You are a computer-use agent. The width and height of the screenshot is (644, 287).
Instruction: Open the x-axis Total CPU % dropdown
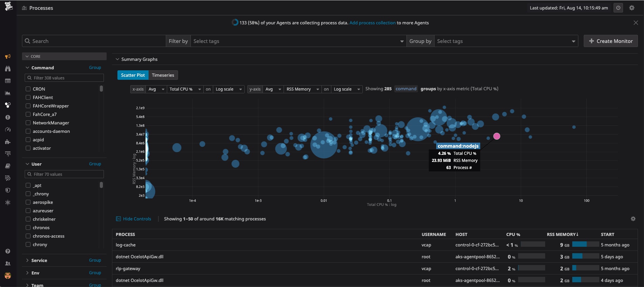point(185,89)
